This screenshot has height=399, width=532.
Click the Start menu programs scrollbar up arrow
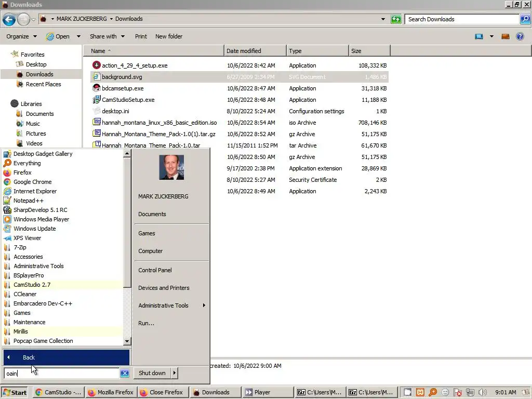pos(127,153)
